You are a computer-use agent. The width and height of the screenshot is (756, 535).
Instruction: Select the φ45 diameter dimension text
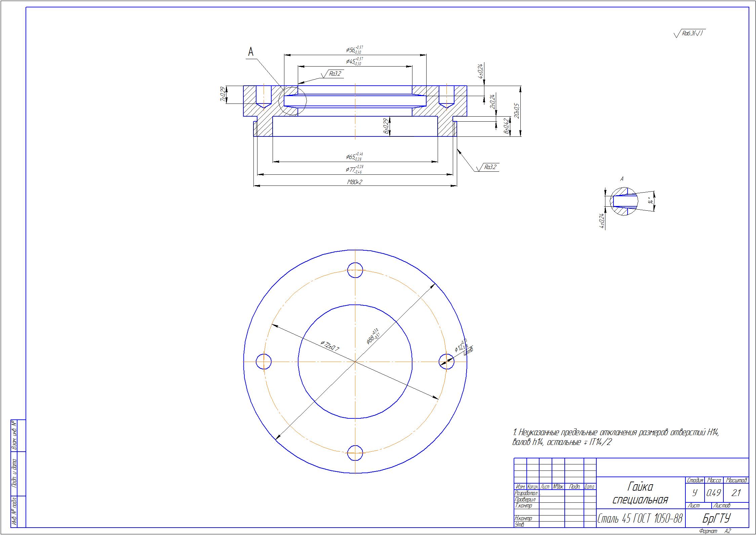point(354,61)
